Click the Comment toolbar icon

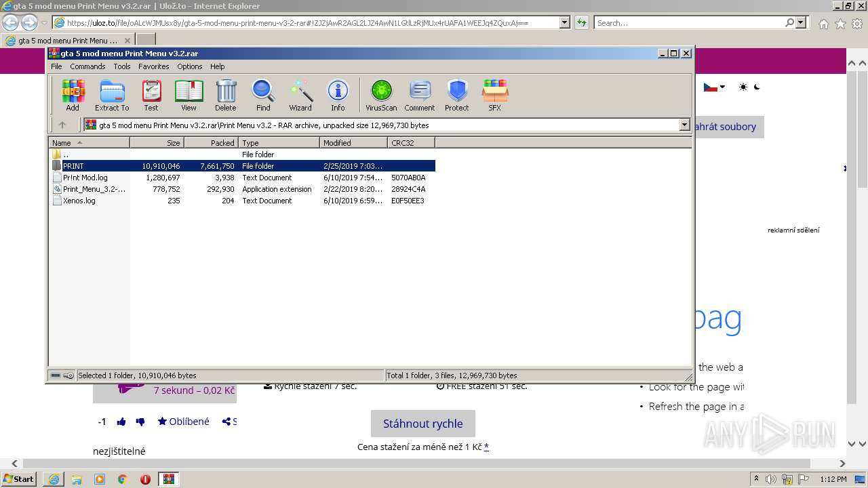[x=420, y=95]
